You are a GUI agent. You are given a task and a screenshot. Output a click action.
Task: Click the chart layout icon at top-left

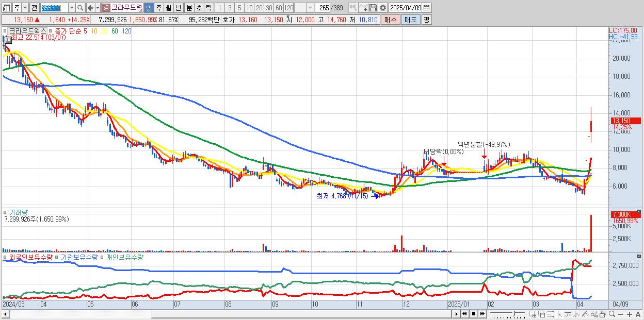(6, 8)
